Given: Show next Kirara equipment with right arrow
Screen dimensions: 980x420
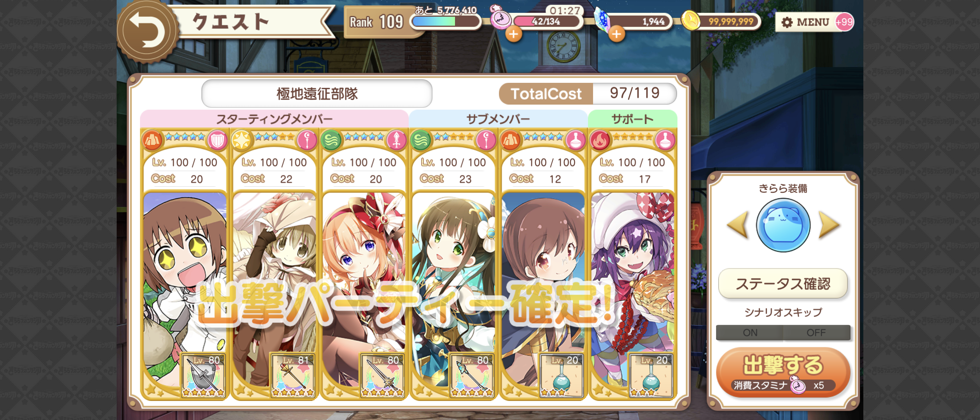Looking at the screenshot, I should point(829,225).
